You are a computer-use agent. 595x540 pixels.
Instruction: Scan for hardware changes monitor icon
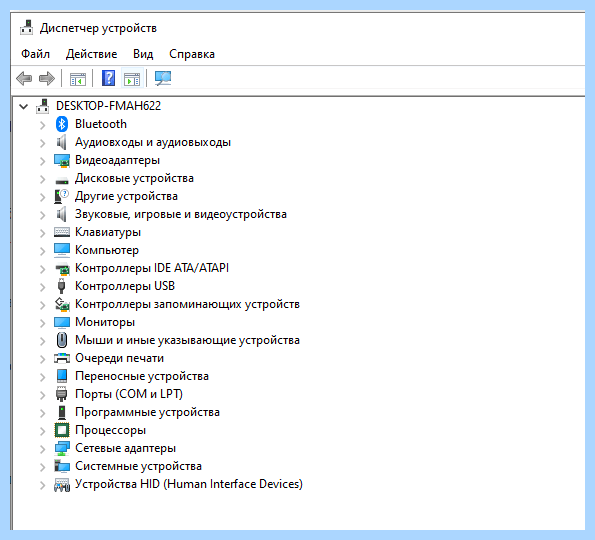[163, 79]
